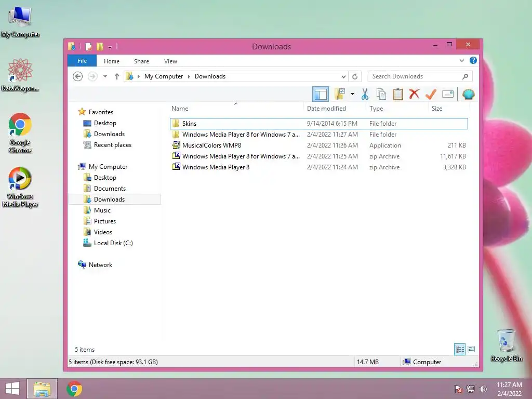The image size is (532, 399).
Task: Open the Home ribbon tab
Action: (x=112, y=61)
